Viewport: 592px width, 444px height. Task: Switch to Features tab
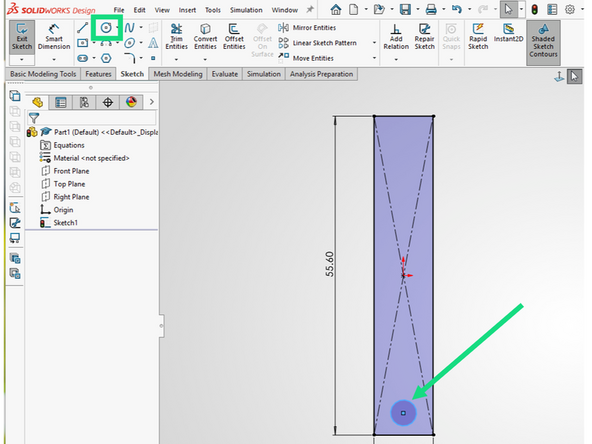tap(98, 74)
